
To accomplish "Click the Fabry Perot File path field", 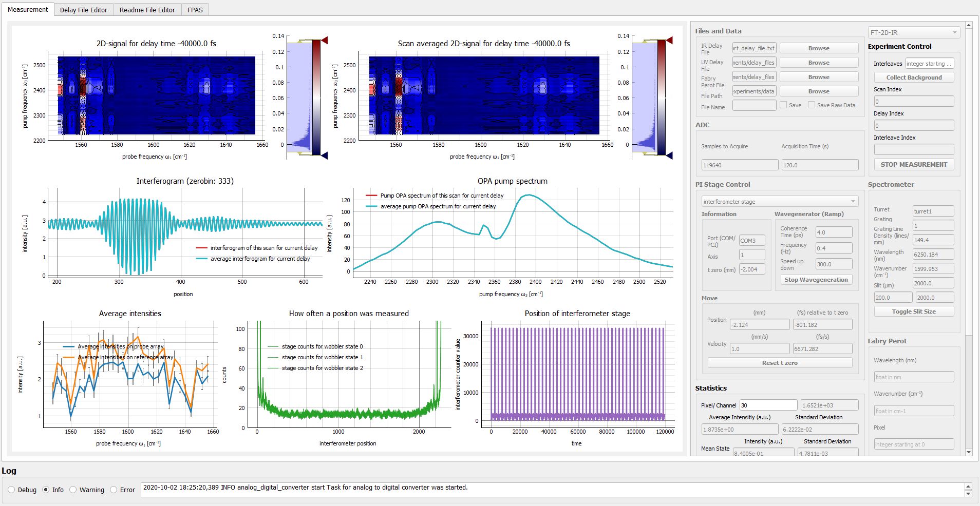I will tap(754, 77).
